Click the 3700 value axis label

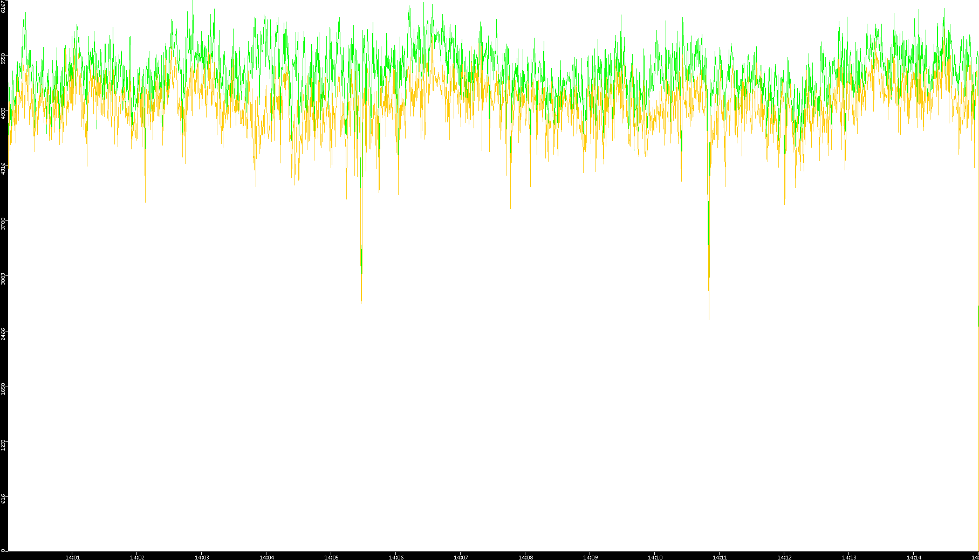click(x=3, y=223)
